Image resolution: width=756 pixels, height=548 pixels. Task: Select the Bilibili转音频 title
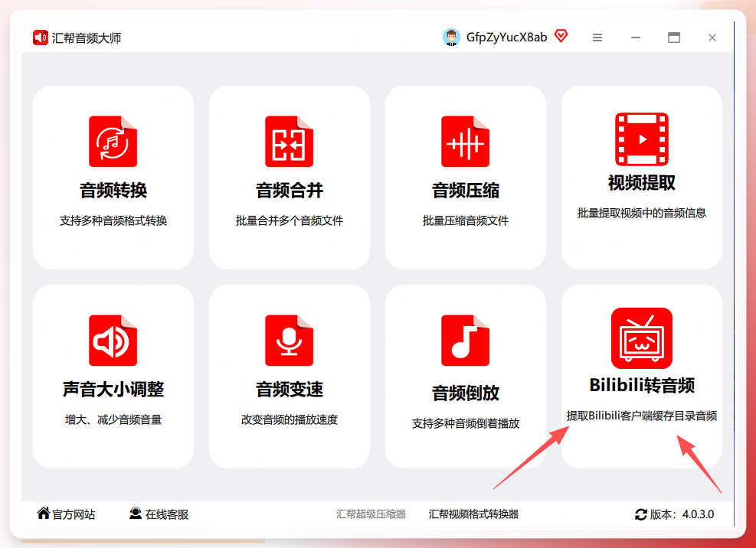642,385
